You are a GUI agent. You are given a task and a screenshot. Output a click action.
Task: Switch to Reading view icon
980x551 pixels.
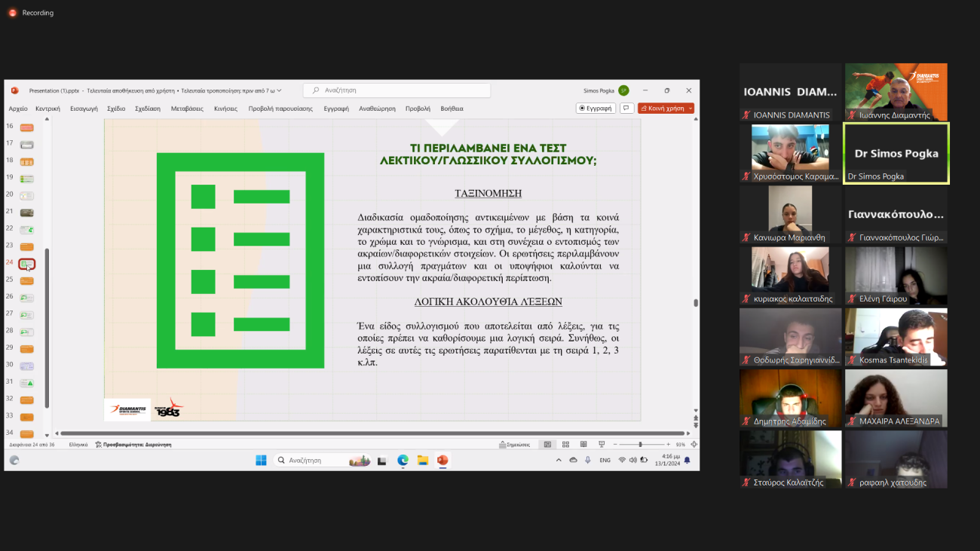click(x=583, y=445)
